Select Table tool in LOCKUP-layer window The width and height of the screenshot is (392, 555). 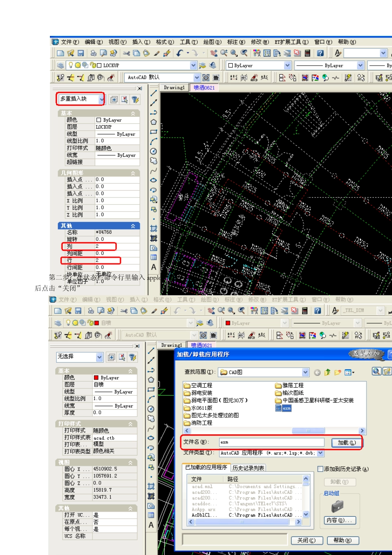tap(153, 257)
